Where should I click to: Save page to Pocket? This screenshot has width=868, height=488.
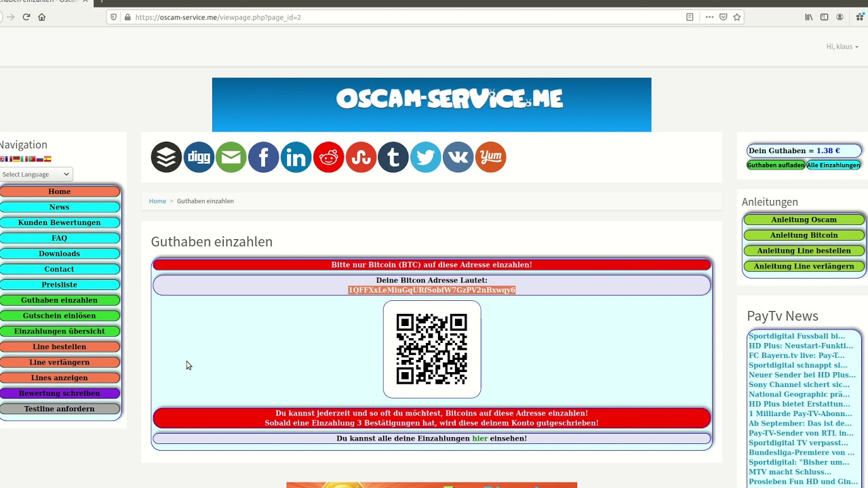coord(723,17)
